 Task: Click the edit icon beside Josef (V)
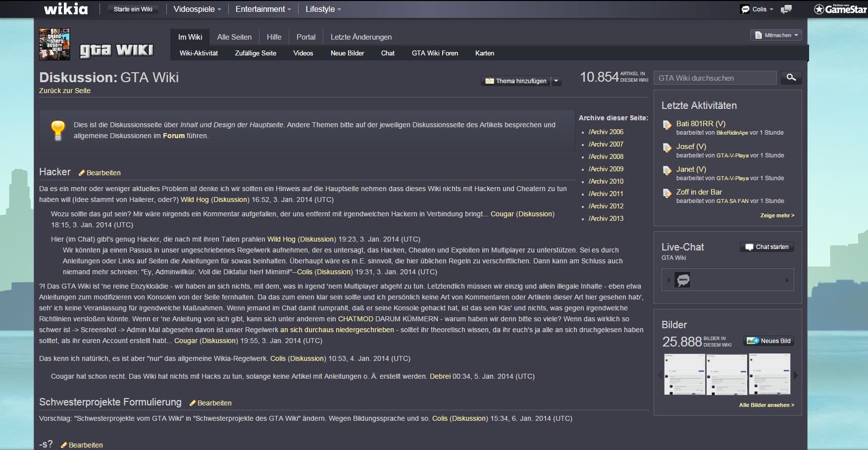pos(667,148)
